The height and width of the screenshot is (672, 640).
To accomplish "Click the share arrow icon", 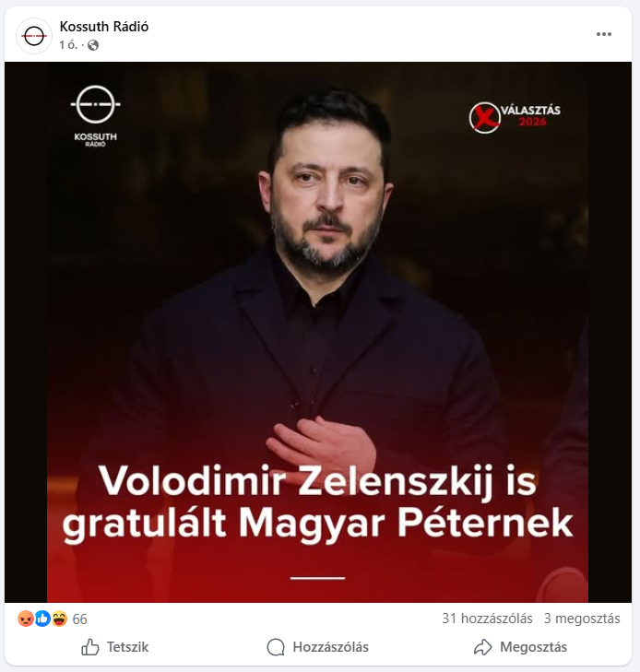I will click(x=482, y=647).
